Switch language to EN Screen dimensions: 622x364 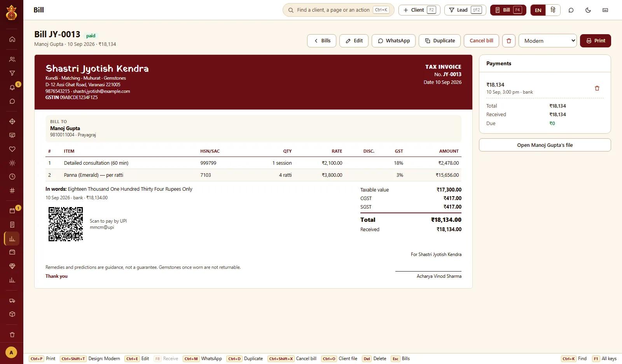tap(538, 10)
